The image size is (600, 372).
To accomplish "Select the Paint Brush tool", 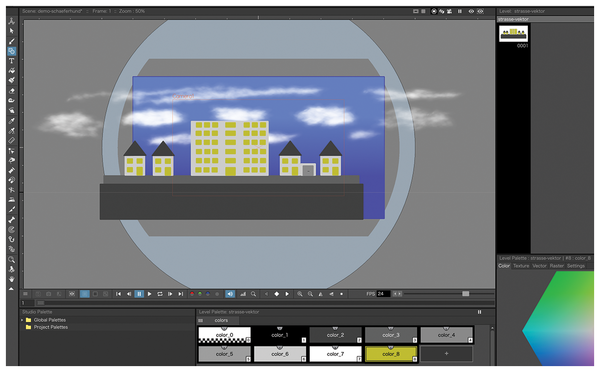I will point(11,80).
